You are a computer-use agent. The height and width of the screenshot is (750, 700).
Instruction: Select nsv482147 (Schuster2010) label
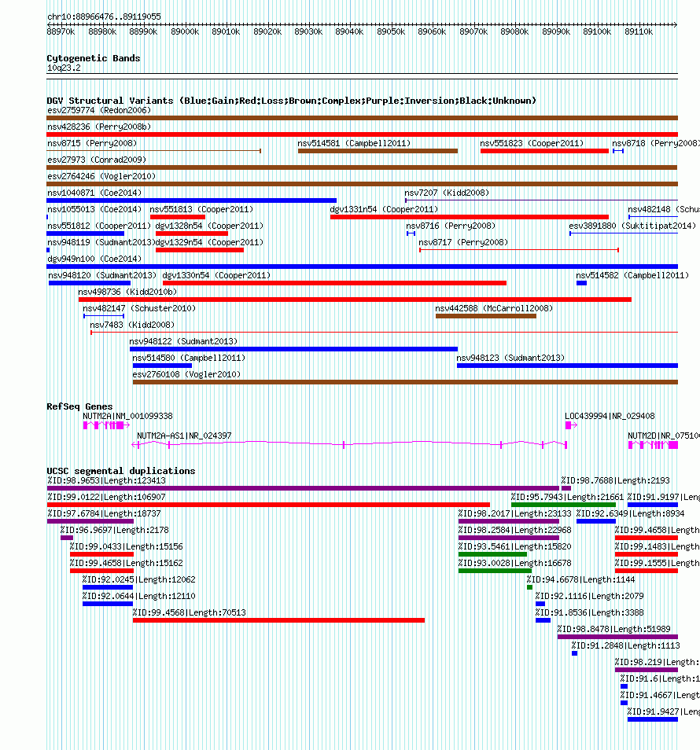(139, 308)
